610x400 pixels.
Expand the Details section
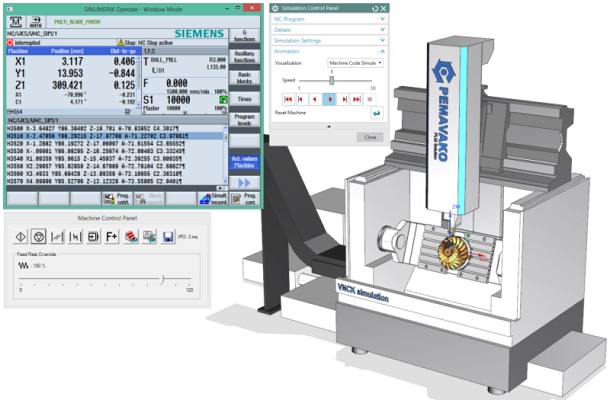329,30
